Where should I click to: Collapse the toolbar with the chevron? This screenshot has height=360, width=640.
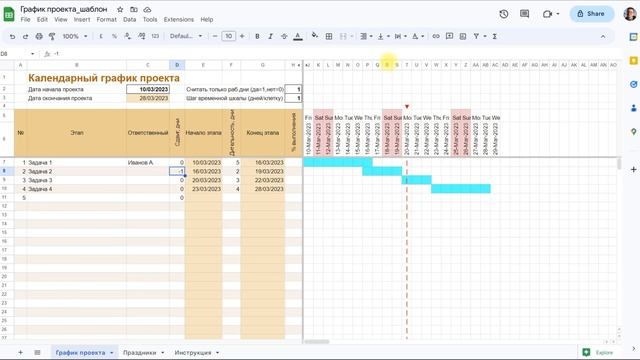point(603,36)
